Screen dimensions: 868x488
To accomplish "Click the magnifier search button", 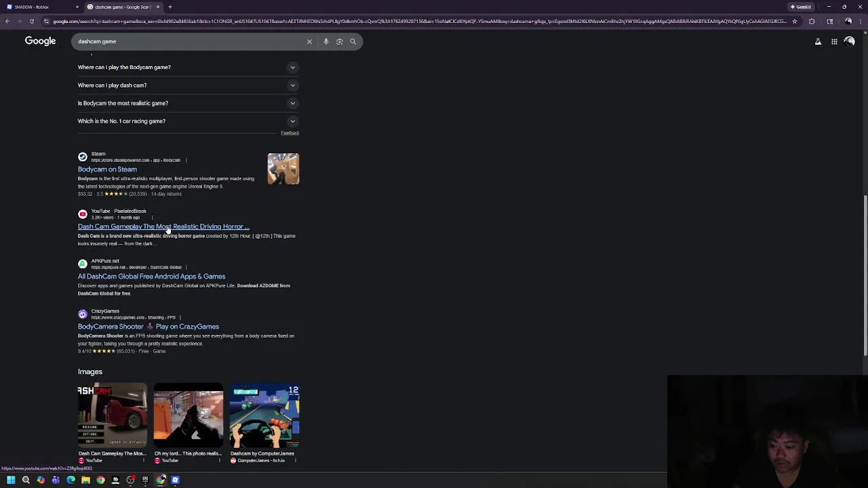I will click(x=353, y=41).
